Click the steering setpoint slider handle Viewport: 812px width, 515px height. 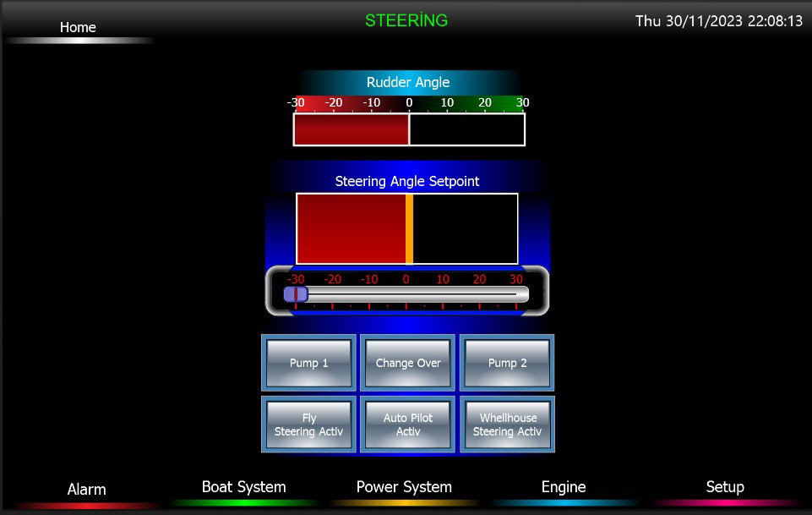pyautogui.click(x=296, y=294)
